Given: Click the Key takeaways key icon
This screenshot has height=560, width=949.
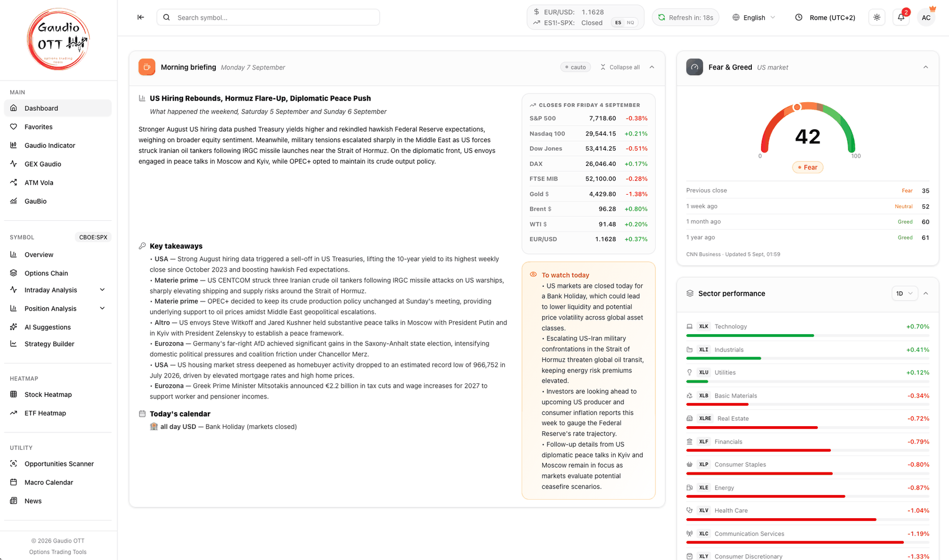Looking at the screenshot, I should click(142, 246).
